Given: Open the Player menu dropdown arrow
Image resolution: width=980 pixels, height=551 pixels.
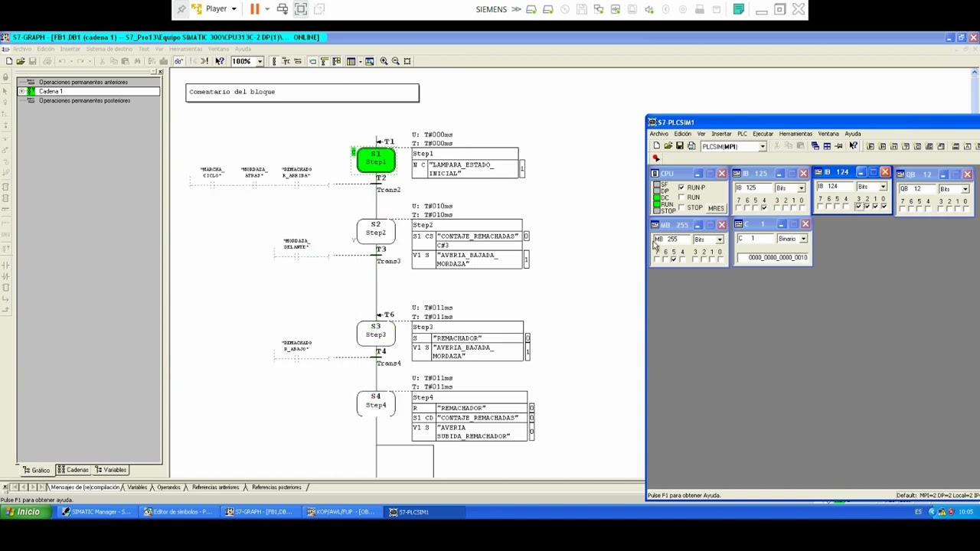Looking at the screenshot, I should [x=234, y=9].
